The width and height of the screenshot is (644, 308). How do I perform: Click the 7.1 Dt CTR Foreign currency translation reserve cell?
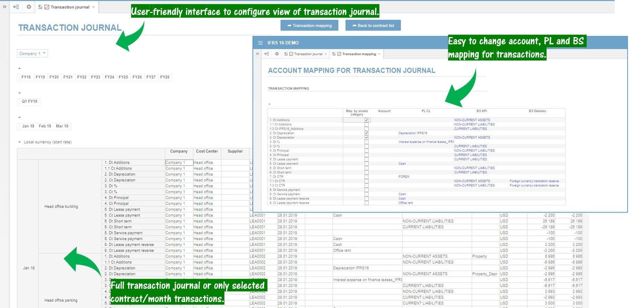pos(534,181)
